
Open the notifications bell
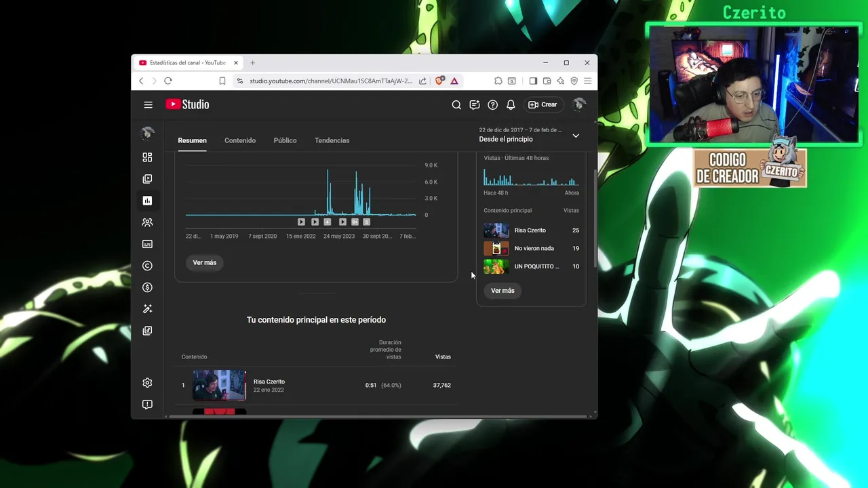pos(511,104)
